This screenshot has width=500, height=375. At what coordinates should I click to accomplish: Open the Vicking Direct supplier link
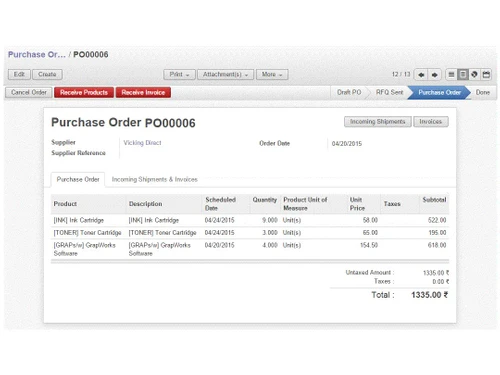[x=142, y=143]
